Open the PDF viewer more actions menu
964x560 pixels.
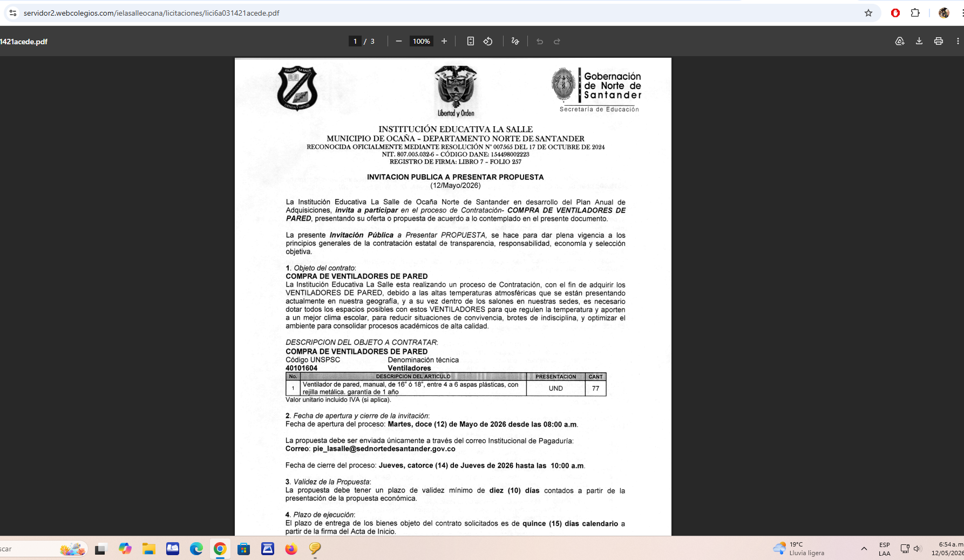tap(958, 42)
